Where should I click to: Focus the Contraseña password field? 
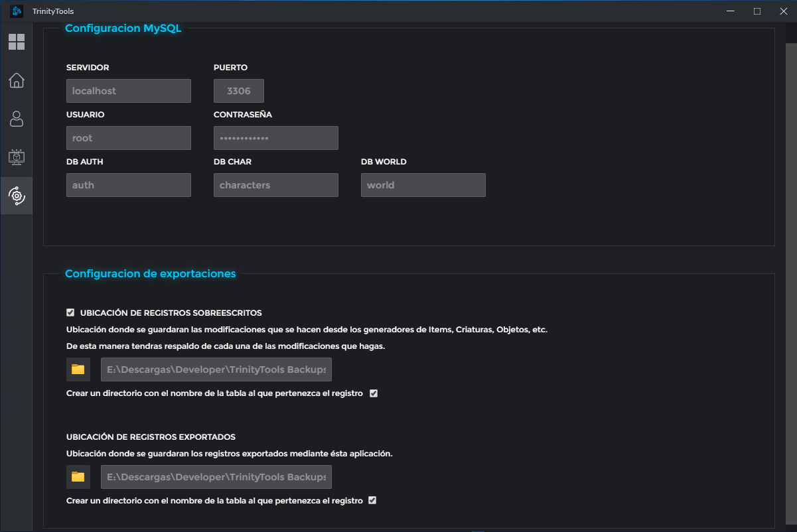coord(276,138)
